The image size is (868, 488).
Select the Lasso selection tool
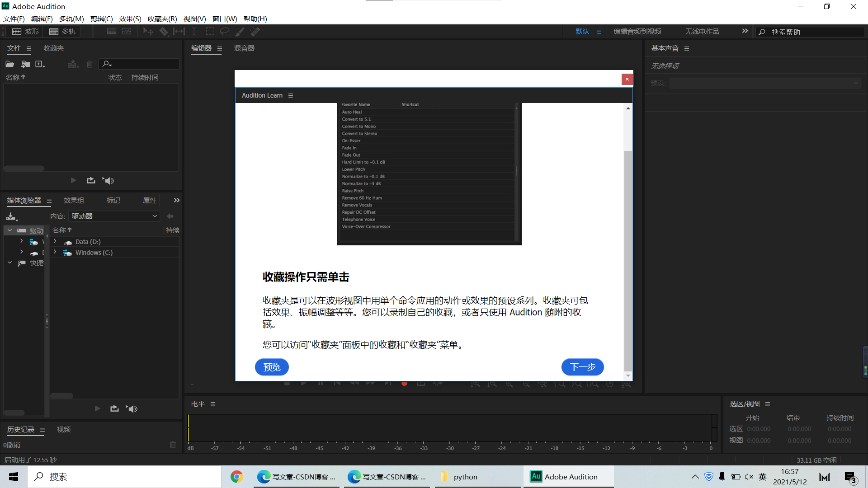(x=224, y=32)
